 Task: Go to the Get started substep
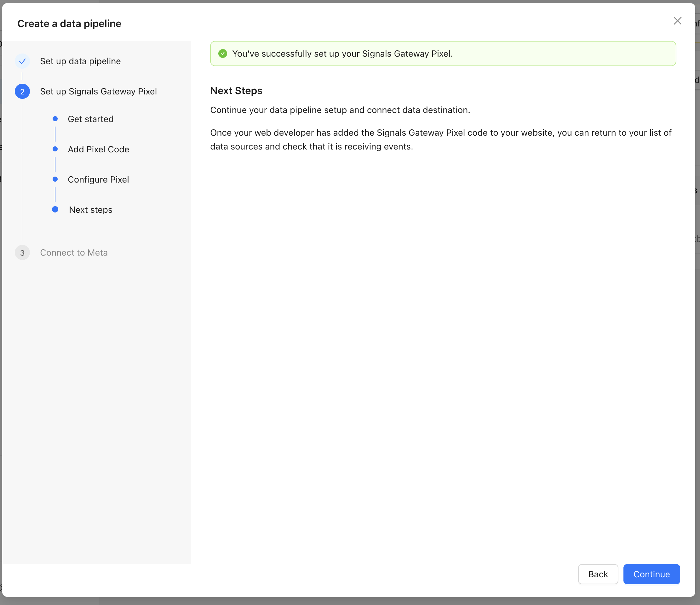coord(90,119)
